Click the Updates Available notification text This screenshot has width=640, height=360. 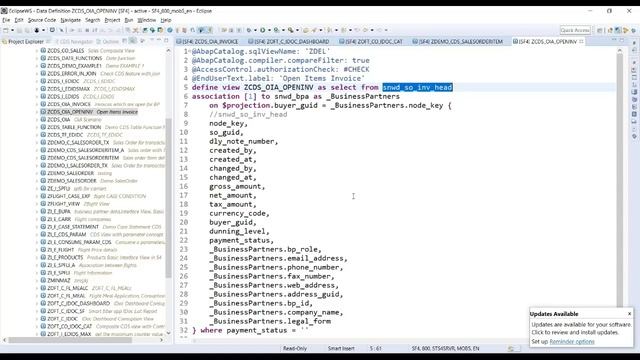(581, 328)
